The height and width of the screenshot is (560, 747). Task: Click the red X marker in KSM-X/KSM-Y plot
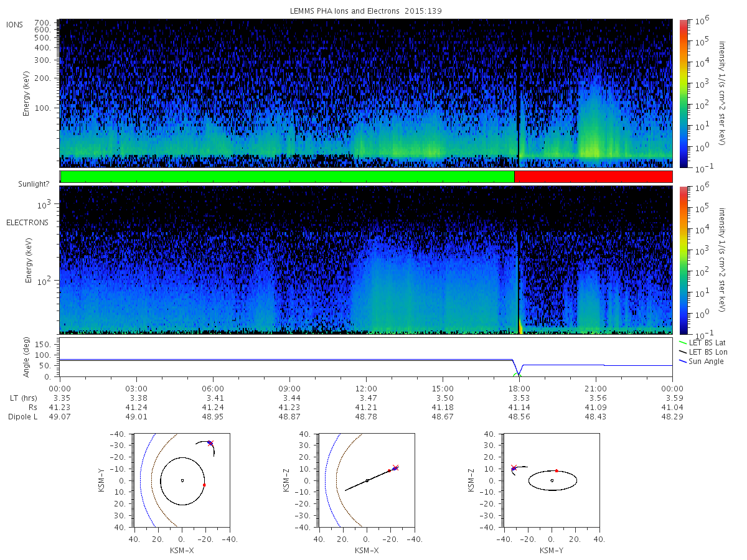click(210, 443)
